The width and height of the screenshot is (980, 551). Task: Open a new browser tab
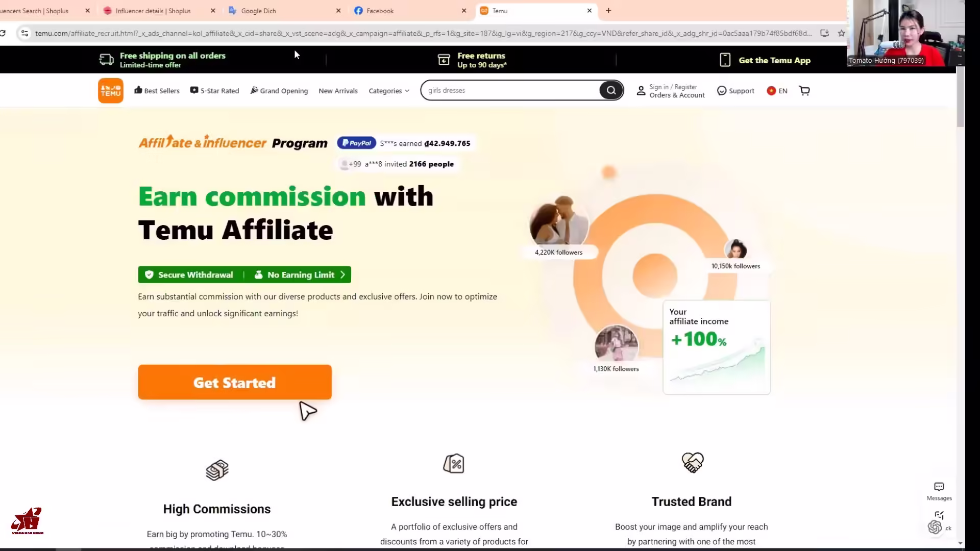[x=608, y=11]
